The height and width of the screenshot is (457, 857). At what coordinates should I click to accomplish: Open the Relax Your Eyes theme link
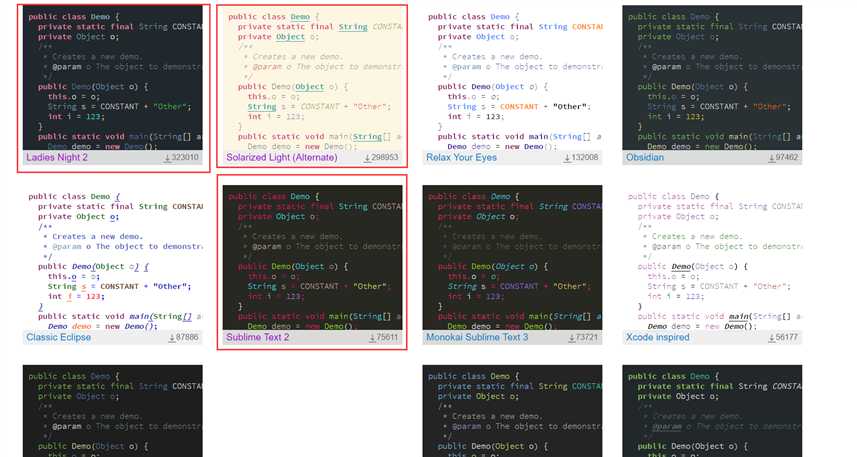click(x=461, y=157)
